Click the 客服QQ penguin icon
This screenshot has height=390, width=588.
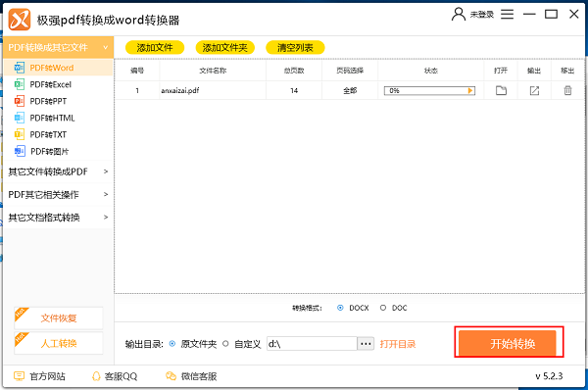click(x=96, y=376)
